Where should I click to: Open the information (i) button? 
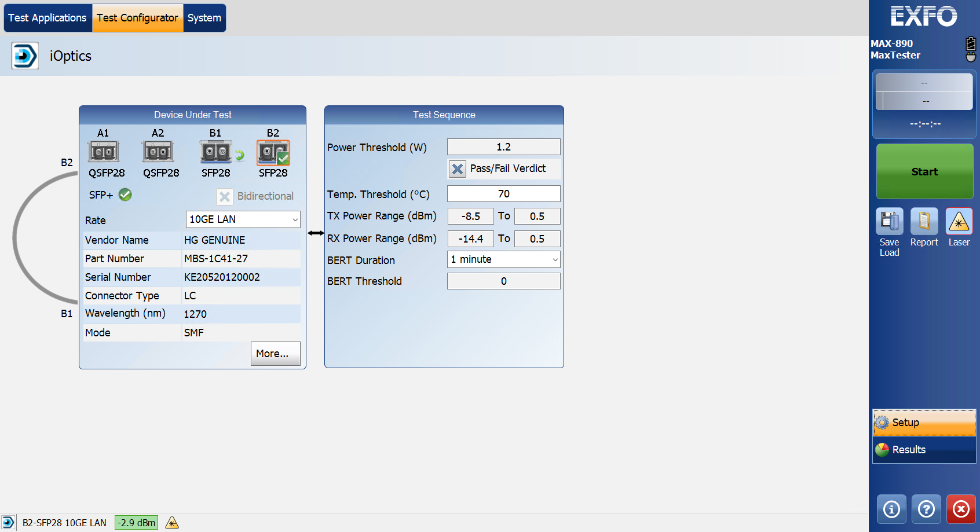pyautogui.click(x=891, y=509)
